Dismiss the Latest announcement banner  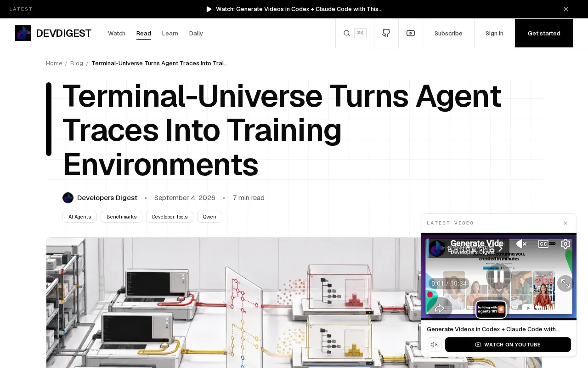[x=566, y=9]
